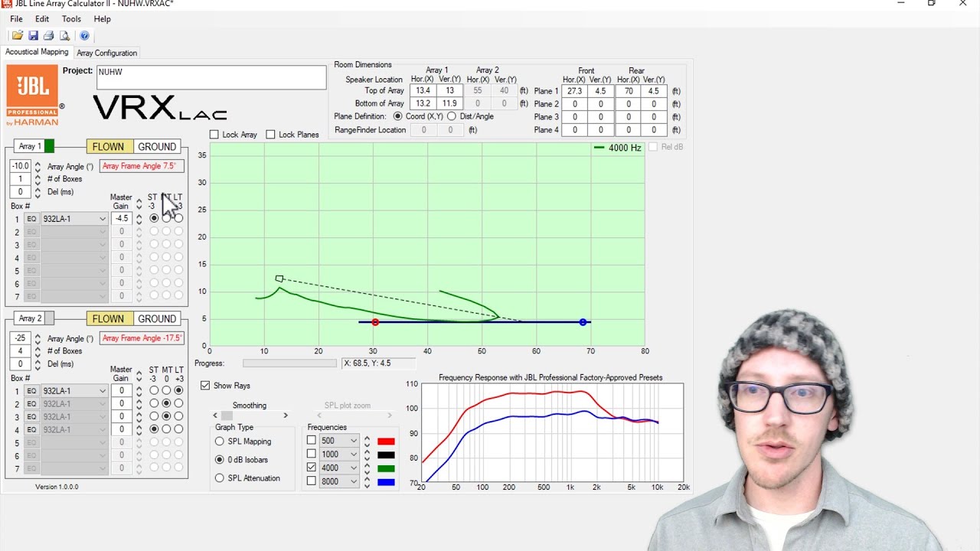Click the Smoothing slider left arrow
This screenshot has width=980, height=551.
coord(216,416)
